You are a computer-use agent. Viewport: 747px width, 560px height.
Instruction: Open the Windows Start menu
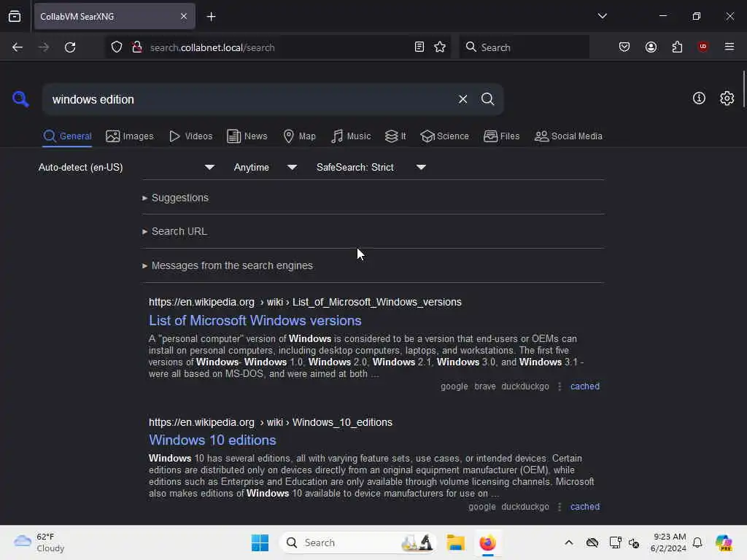pyautogui.click(x=260, y=542)
